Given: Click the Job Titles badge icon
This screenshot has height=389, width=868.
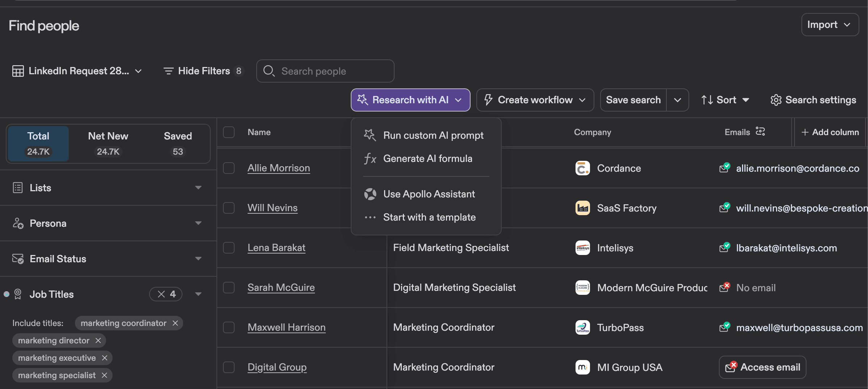Looking at the screenshot, I should coord(18,294).
